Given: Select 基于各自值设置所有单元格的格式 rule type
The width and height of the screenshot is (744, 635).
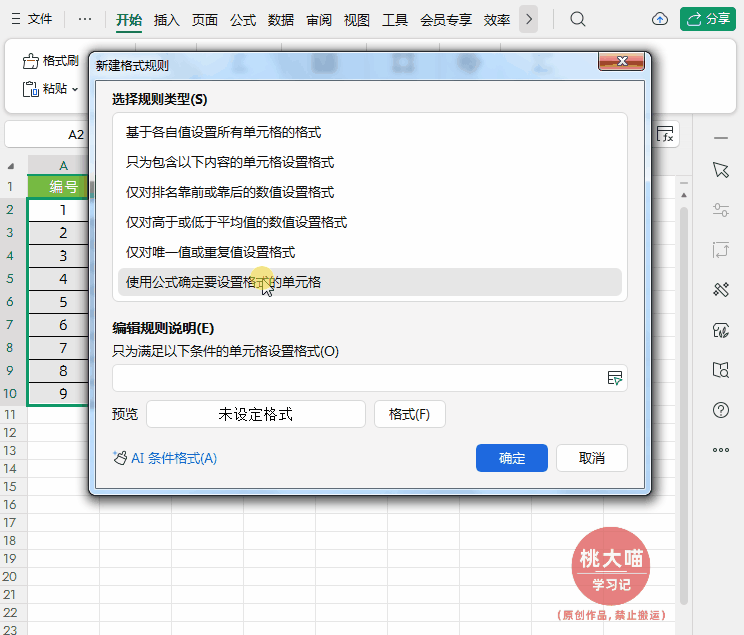Looking at the screenshot, I should tap(370, 132).
